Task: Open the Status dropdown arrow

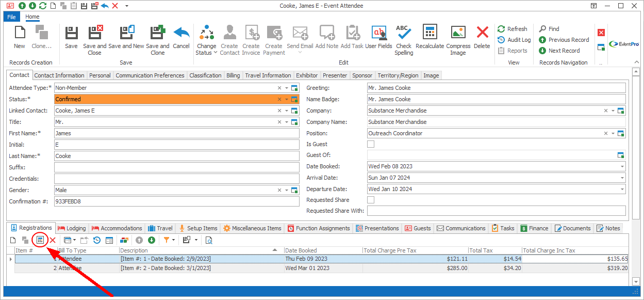Action: tap(287, 99)
